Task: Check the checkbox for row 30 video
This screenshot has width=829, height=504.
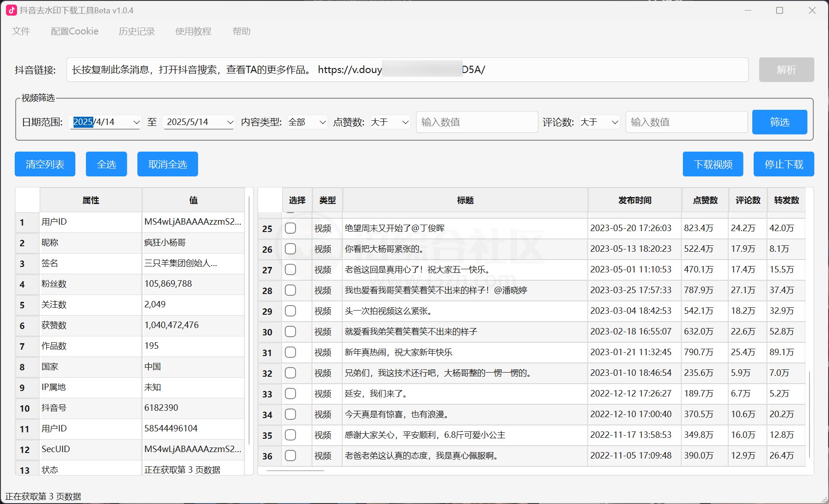Action: 290,332
